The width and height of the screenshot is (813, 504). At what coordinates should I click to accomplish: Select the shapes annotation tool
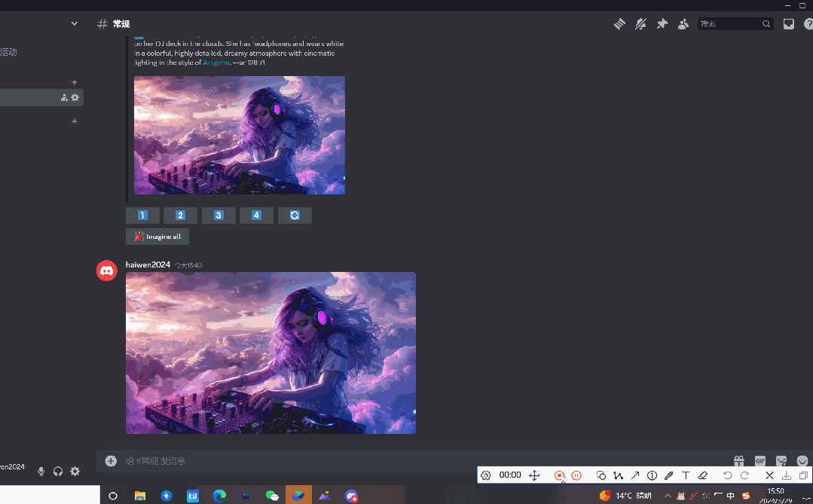click(x=601, y=475)
